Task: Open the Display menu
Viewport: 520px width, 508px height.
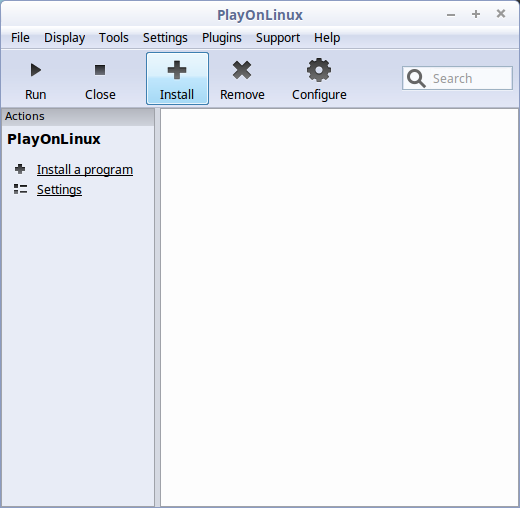Action: (x=65, y=38)
